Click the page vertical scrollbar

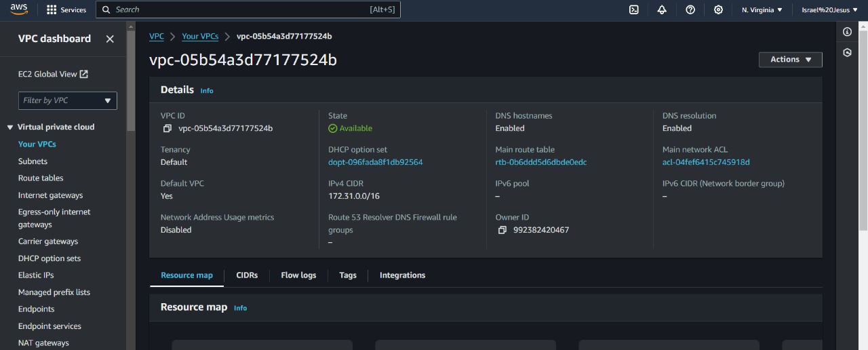click(x=863, y=129)
